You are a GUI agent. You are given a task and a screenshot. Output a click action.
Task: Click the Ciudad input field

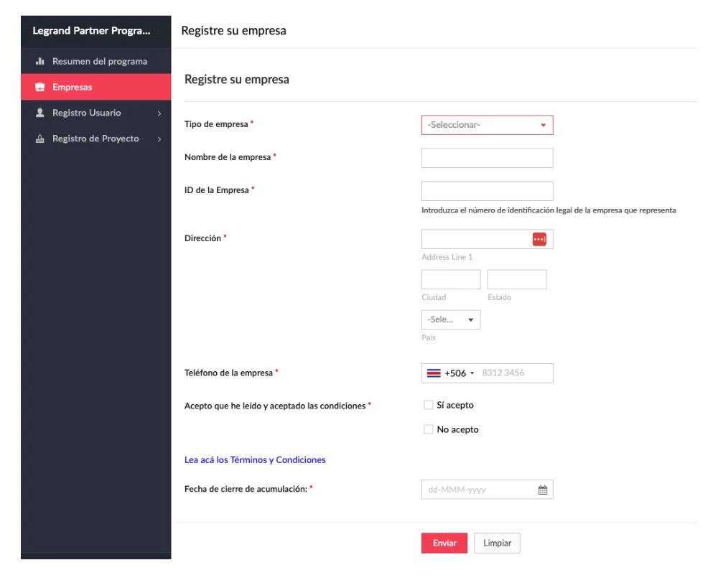click(451, 279)
